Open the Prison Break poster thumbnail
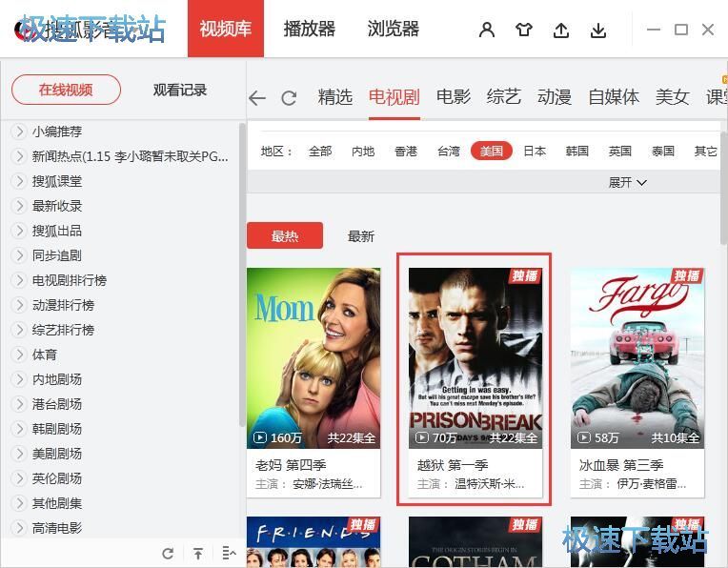This screenshot has height=568, width=728. [x=475, y=358]
